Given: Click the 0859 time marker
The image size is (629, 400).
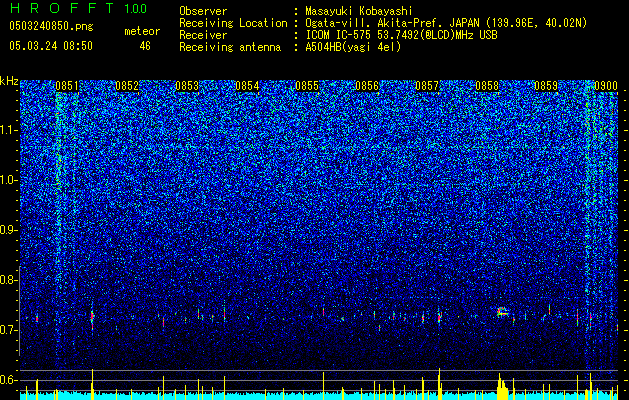Looking at the screenshot, I should click(x=546, y=86).
